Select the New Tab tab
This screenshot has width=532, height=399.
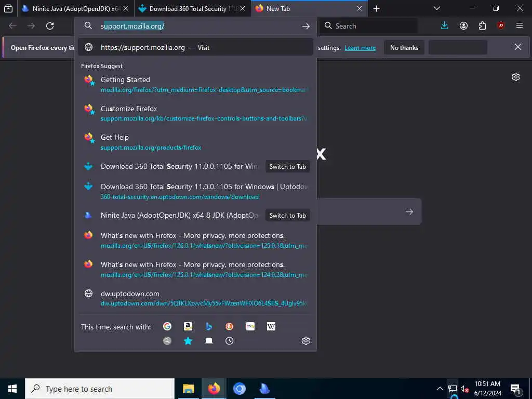click(309, 8)
